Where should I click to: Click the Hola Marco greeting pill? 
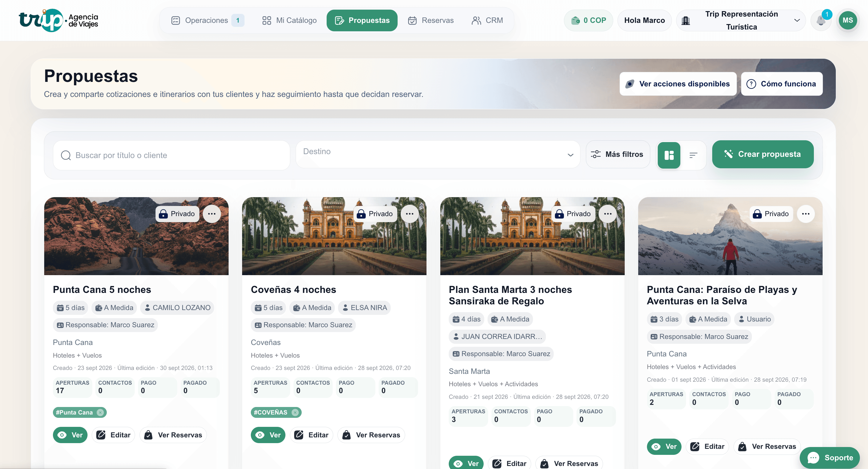[644, 20]
